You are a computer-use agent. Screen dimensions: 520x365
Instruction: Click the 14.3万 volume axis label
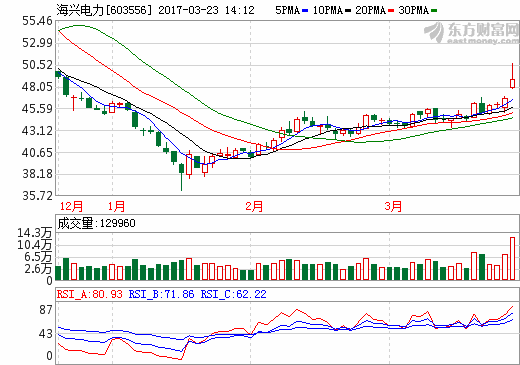[x=35, y=233]
